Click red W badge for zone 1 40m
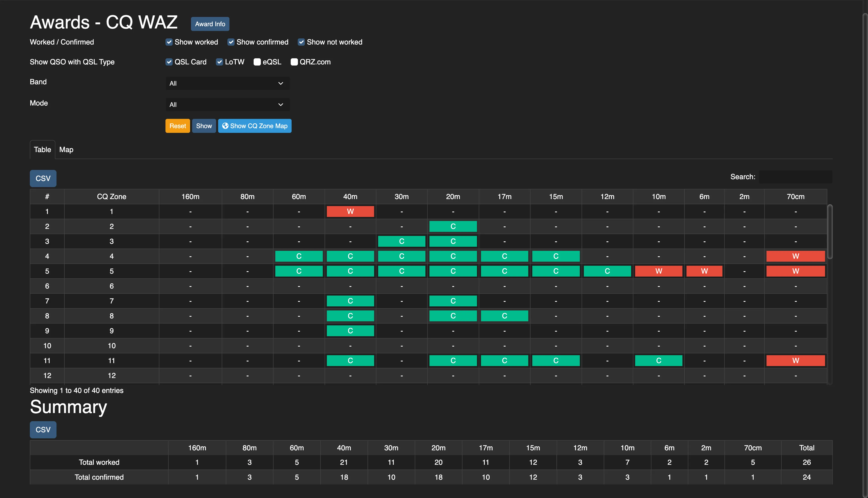Image resolution: width=868 pixels, height=498 pixels. [x=350, y=211]
